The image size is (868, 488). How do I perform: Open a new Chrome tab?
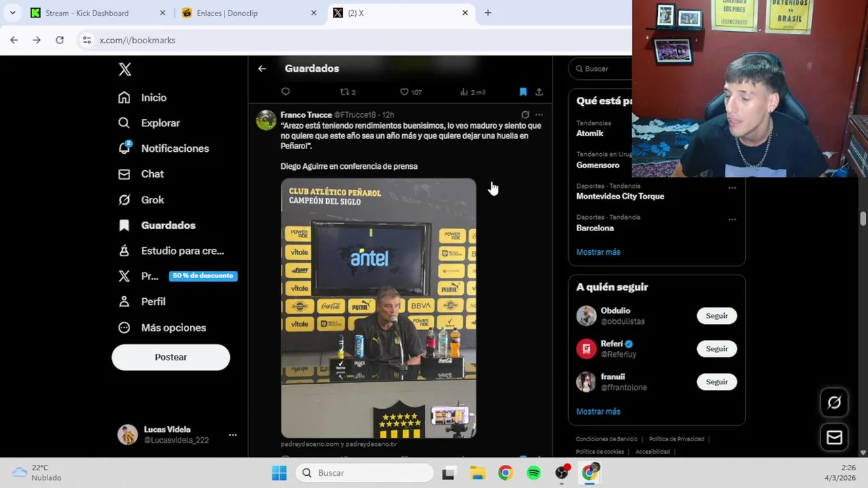click(x=488, y=13)
